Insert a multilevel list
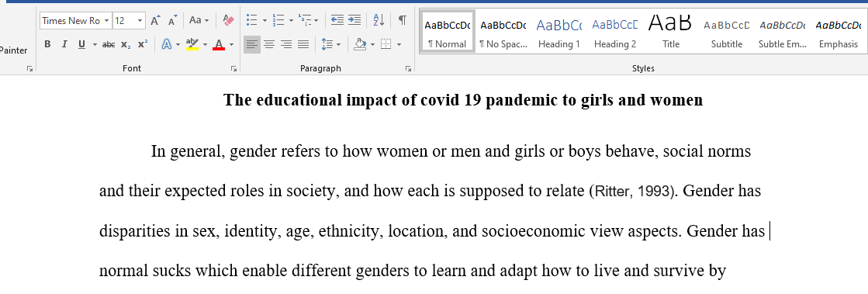Screen dimensions: 868x294 pyautogui.click(x=305, y=21)
